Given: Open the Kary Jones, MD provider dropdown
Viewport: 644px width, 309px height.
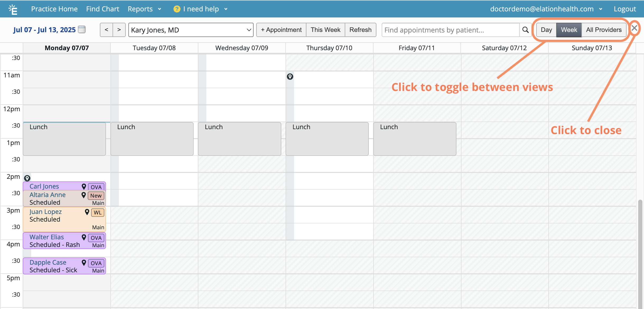Looking at the screenshot, I should pyautogui.click(x=191, y=30).
